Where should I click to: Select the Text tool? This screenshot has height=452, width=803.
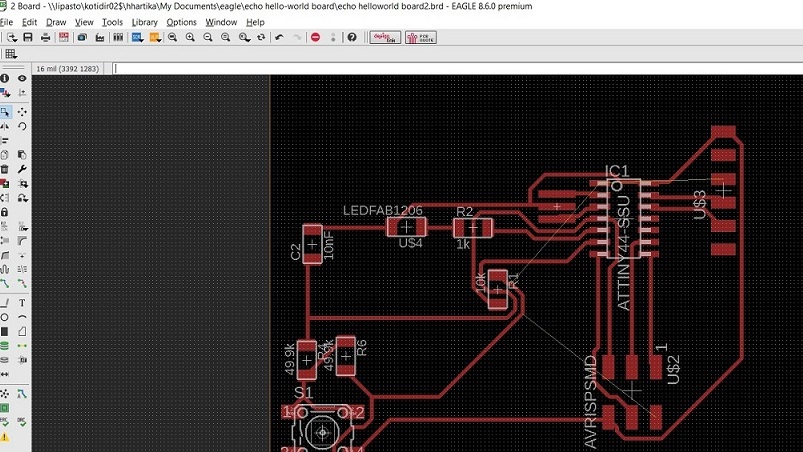tap(22, 303)
